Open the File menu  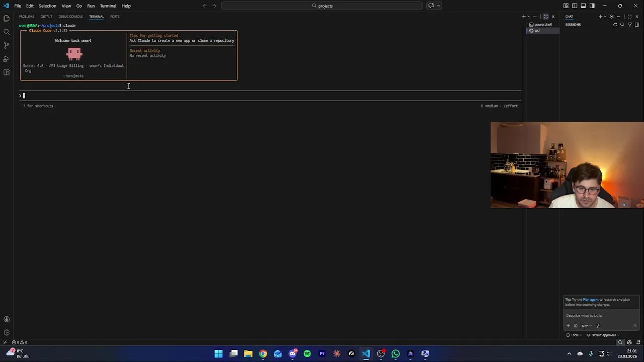tap(18, 6)
